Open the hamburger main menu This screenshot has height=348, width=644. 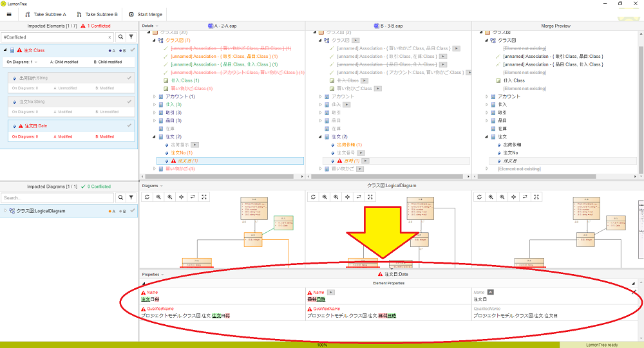[9, 14]
